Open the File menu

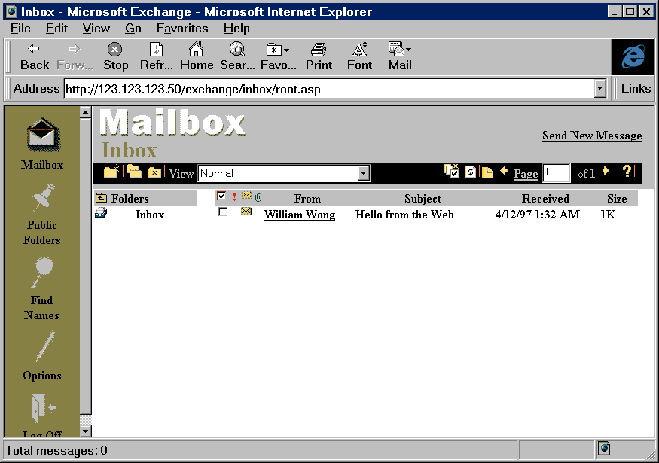pos(20,28)
